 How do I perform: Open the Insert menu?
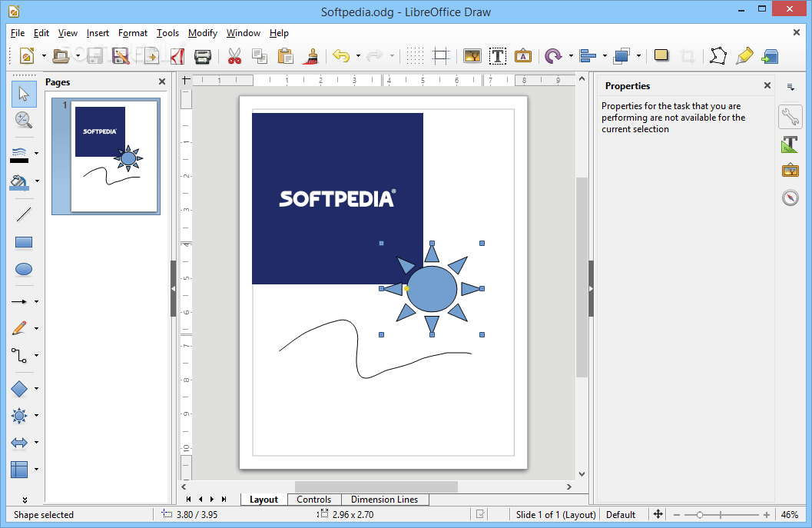click(98, 33)
